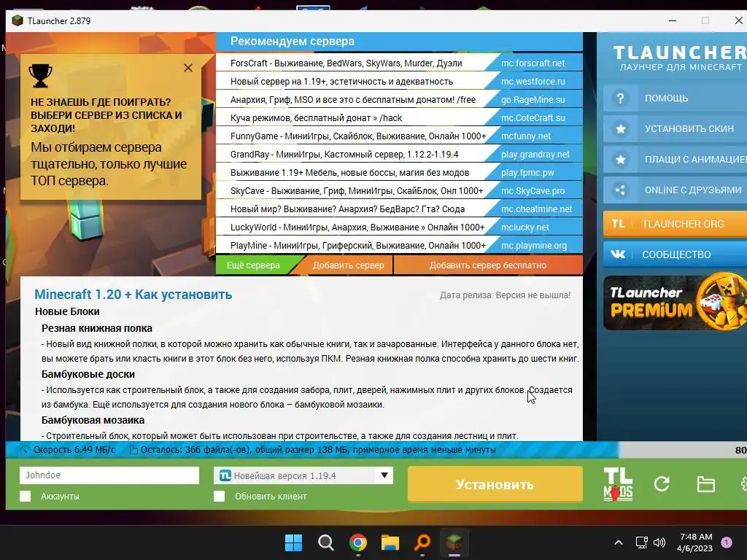Open the Windows Start menu
The image size is (747, 560).
pos(293,542)
